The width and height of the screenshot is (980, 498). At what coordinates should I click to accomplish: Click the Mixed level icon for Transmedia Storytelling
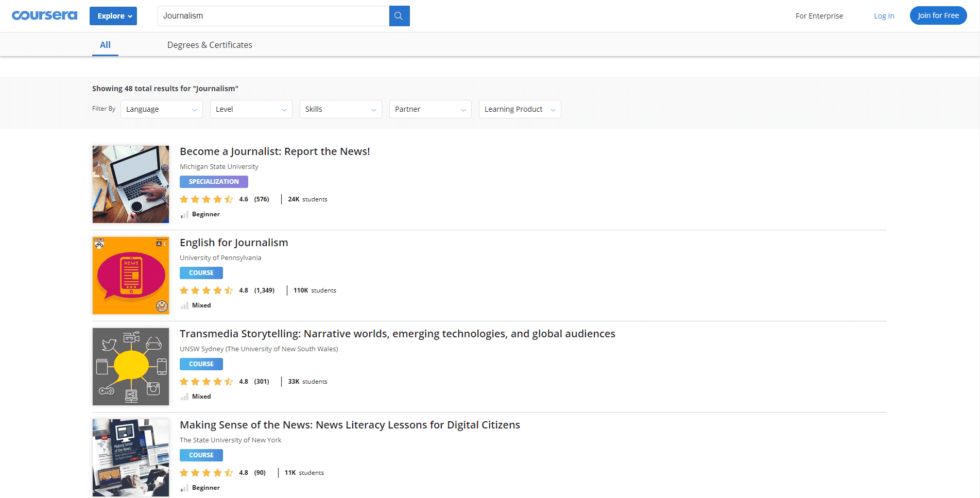click(184, 397)
